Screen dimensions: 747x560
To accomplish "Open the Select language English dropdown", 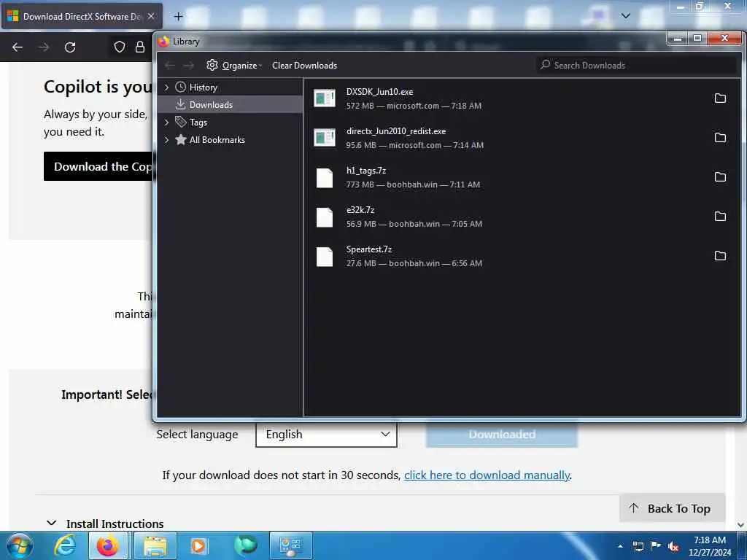I will click(x=326, y=435).
